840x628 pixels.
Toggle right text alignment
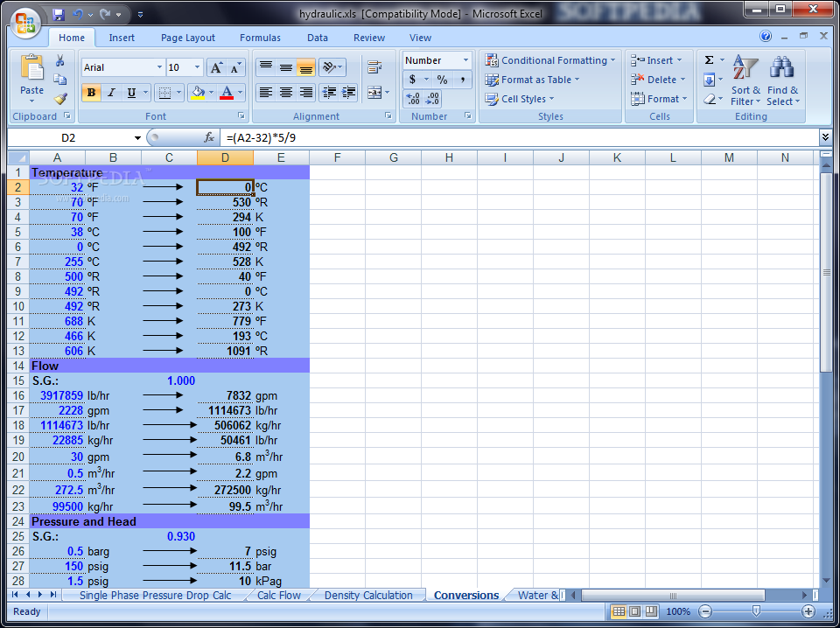pos(306,93)
